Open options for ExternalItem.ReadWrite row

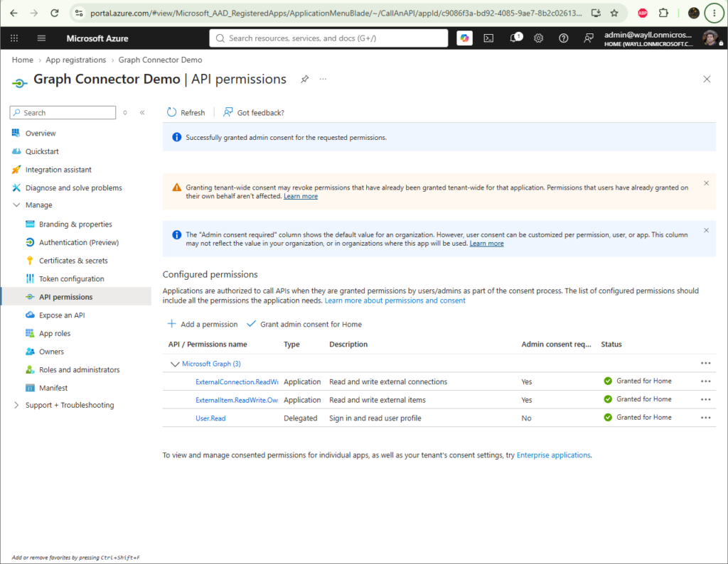pyautogui.click(x=706, y=399)
